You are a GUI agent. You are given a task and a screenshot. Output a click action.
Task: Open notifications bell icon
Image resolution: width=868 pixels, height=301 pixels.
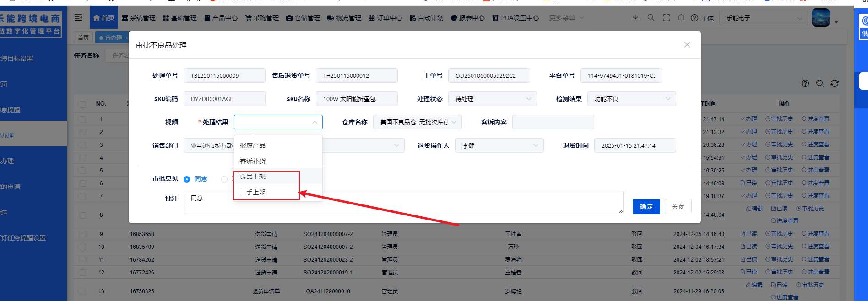point(681,18)
